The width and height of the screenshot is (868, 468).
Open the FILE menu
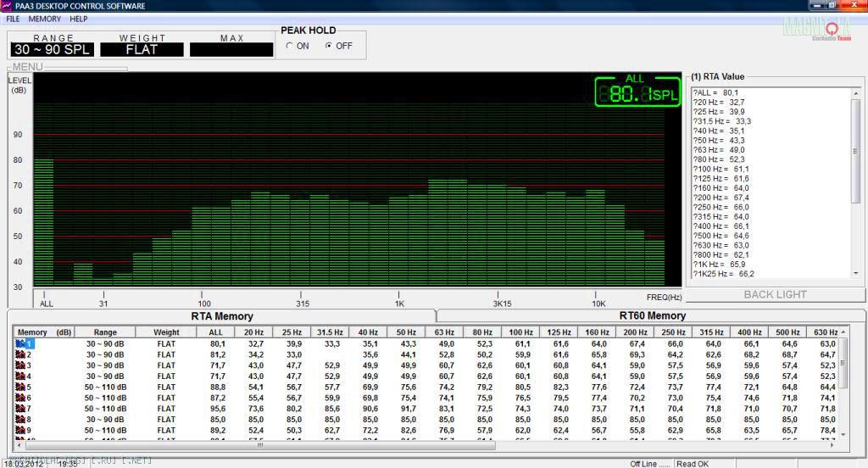[13, 19]
